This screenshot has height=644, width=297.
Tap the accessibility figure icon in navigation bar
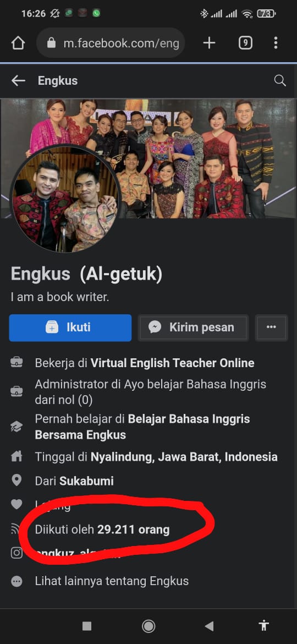(x=264, y=625)
